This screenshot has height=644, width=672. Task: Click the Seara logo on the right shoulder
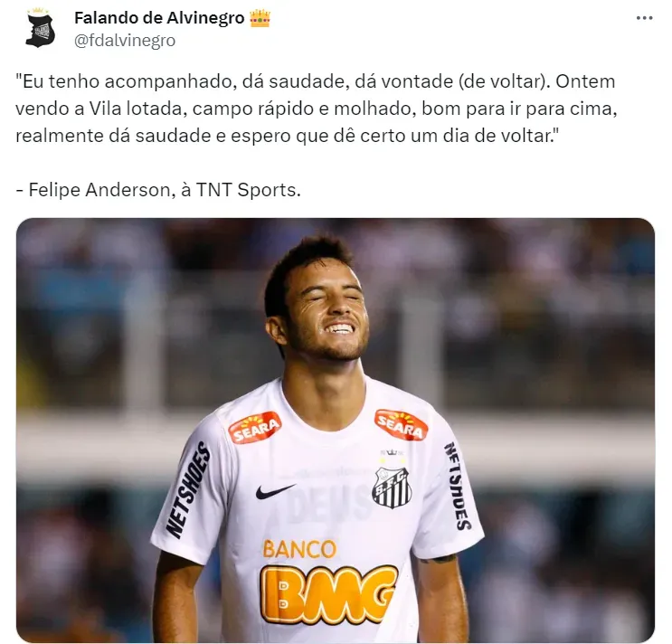[402, 424]
